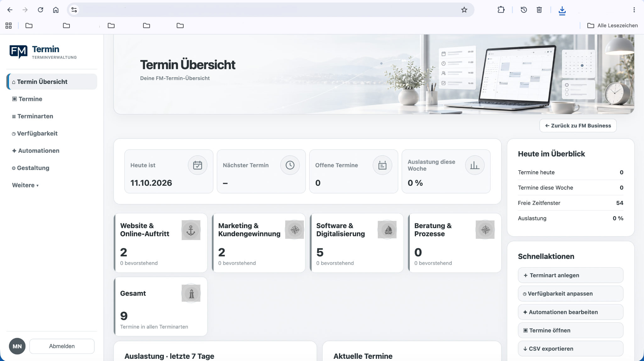Click compass icon on Beratung & Prozesse card
The height and width of the screenshot is (361, 644).
485,230
